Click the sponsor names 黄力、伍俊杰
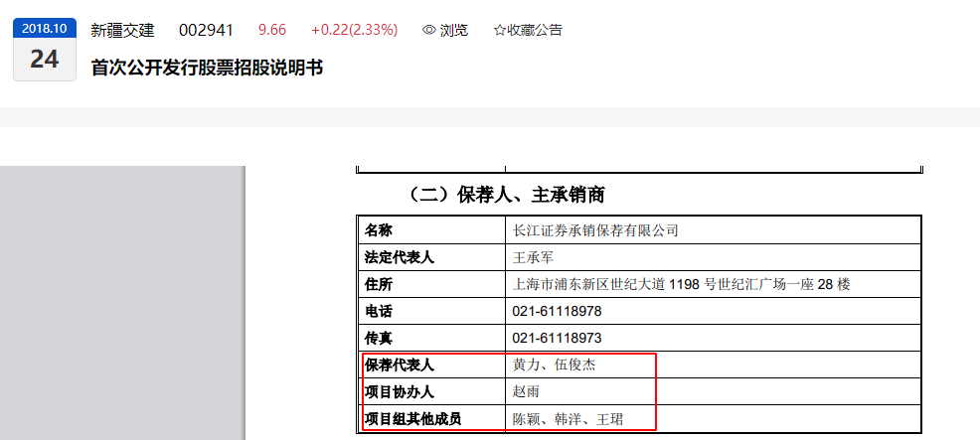980x440 pixels. (x=554, y=365)
